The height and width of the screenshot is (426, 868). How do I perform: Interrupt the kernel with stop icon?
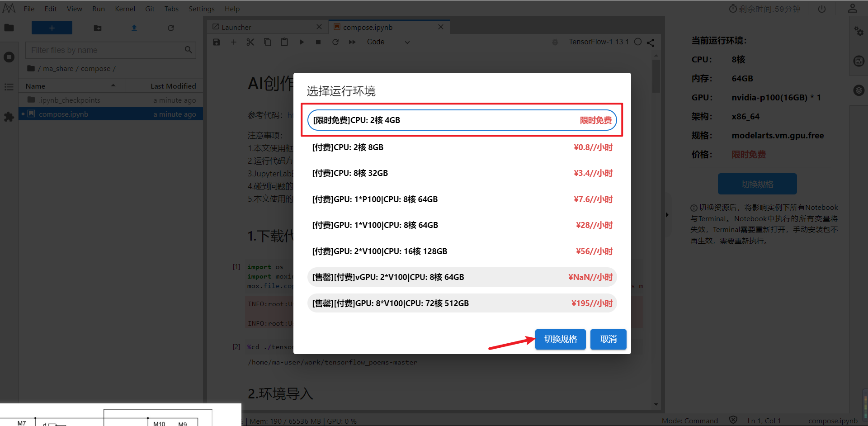tap(318, 42)
